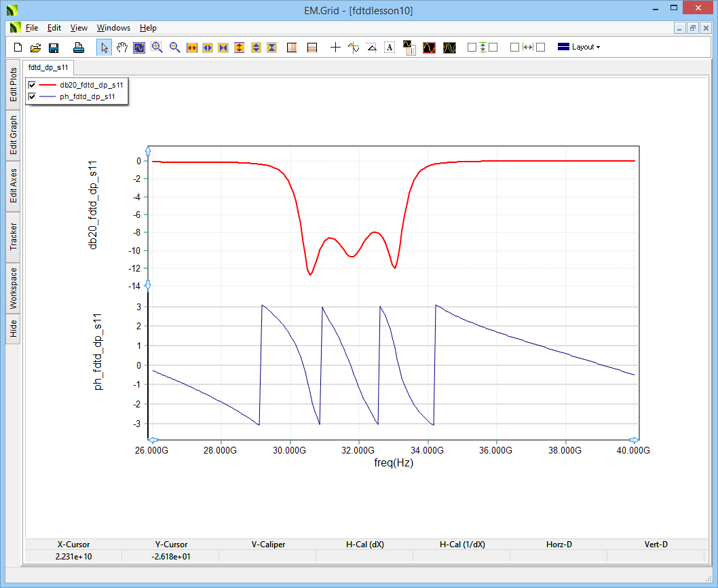
Task: Click the magnifier zoom-out icon
Action: pyautogui.click(x=174, y=48)
